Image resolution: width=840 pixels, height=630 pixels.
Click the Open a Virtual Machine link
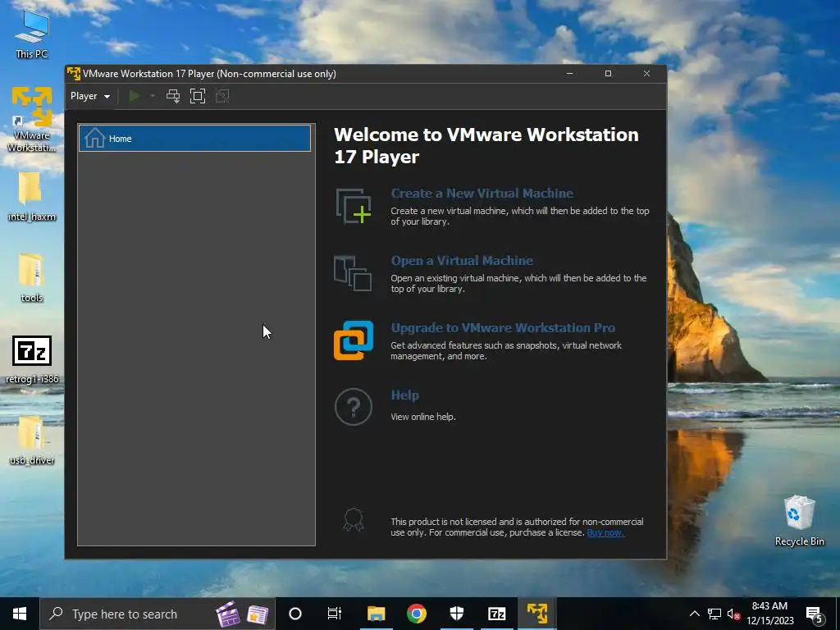pos(462,261)
